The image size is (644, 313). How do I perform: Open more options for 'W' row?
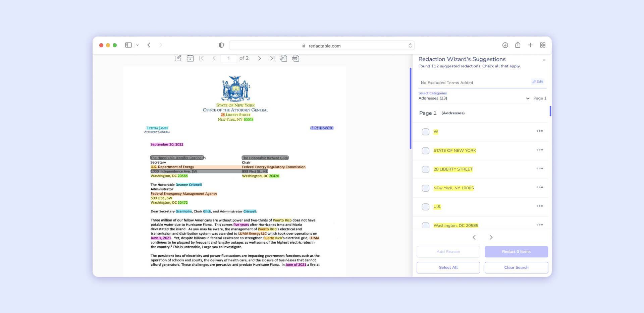(x=539, y=131)
